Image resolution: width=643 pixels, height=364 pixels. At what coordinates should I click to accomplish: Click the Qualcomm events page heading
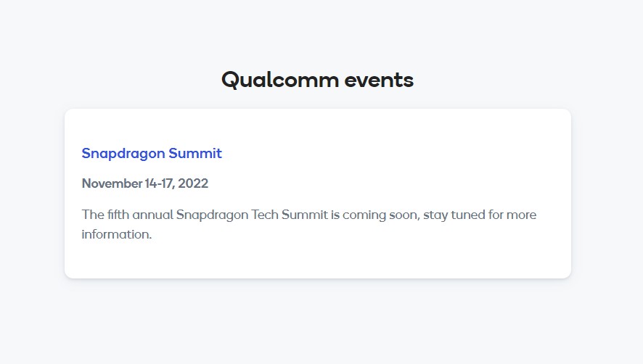(x=317, y=79)
